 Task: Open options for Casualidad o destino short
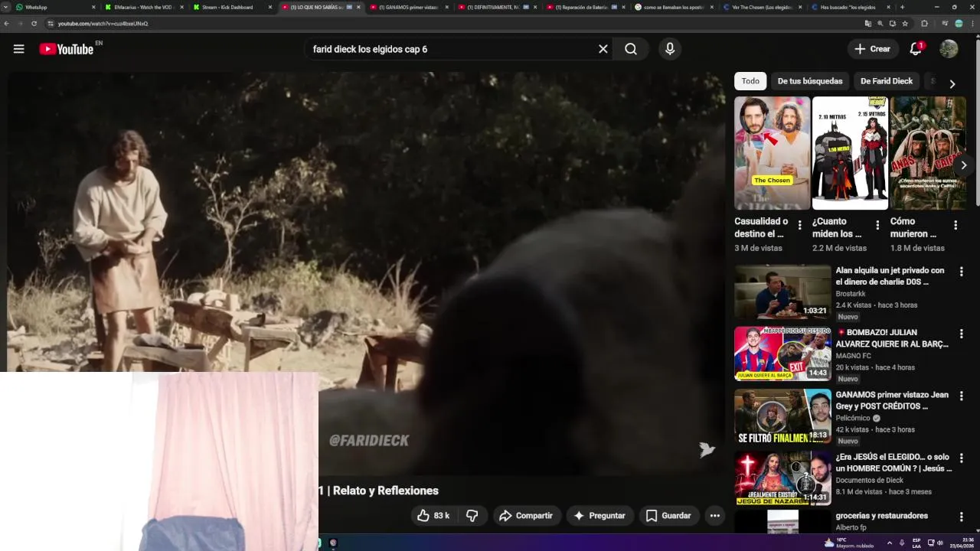tap(800, 226)
